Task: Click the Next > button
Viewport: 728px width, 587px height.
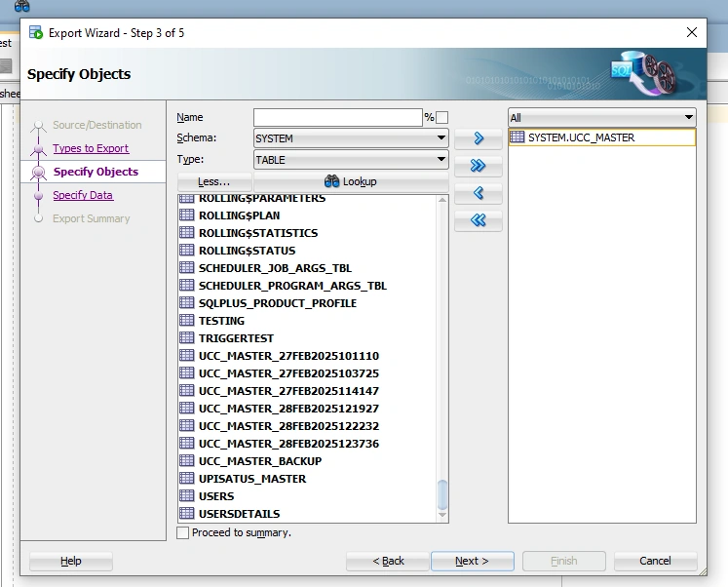Action: click(473, 561)
